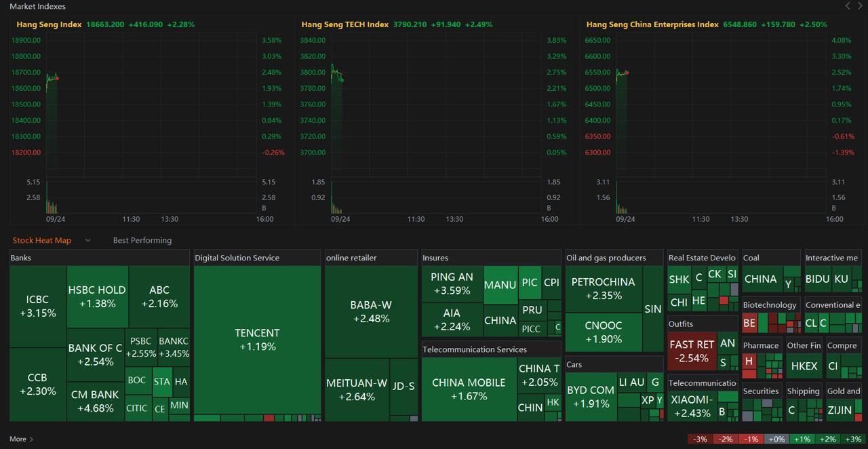Open the HKEX tile under Other Fin
Image resolution: width=868 pixels, height=449 pixels.
(x=804, y=366)
